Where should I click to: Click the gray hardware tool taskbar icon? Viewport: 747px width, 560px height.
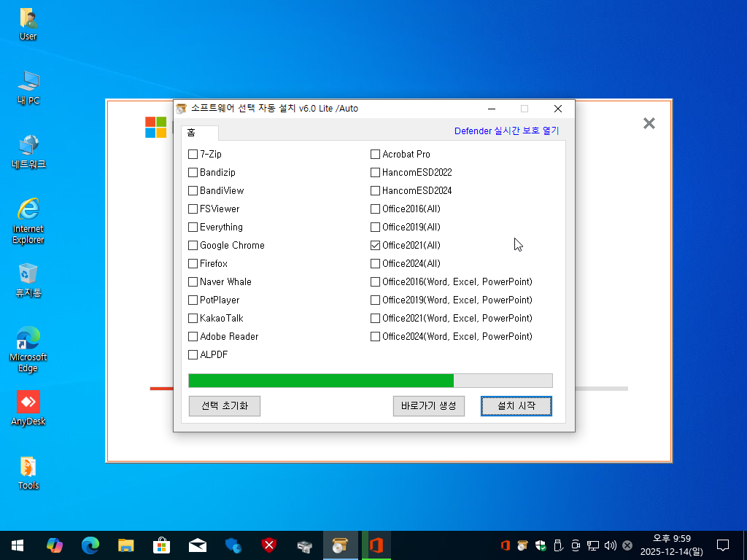click(304, 545)
